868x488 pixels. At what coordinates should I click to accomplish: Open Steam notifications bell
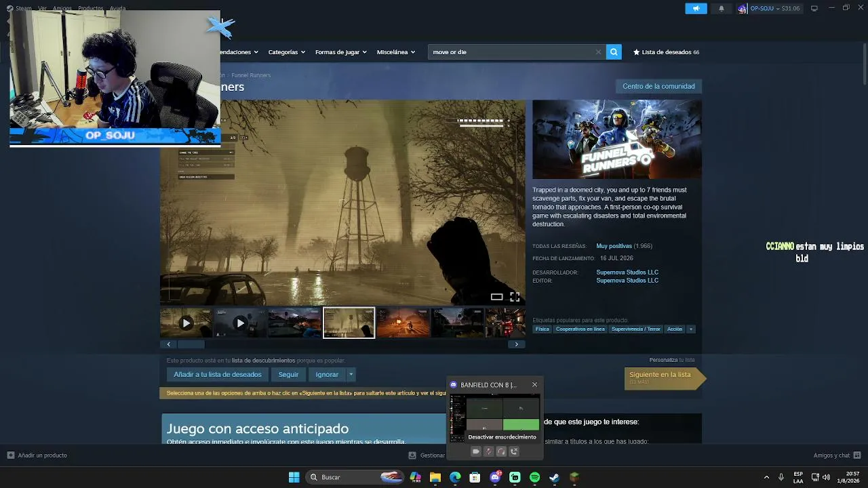coord(721,8)
